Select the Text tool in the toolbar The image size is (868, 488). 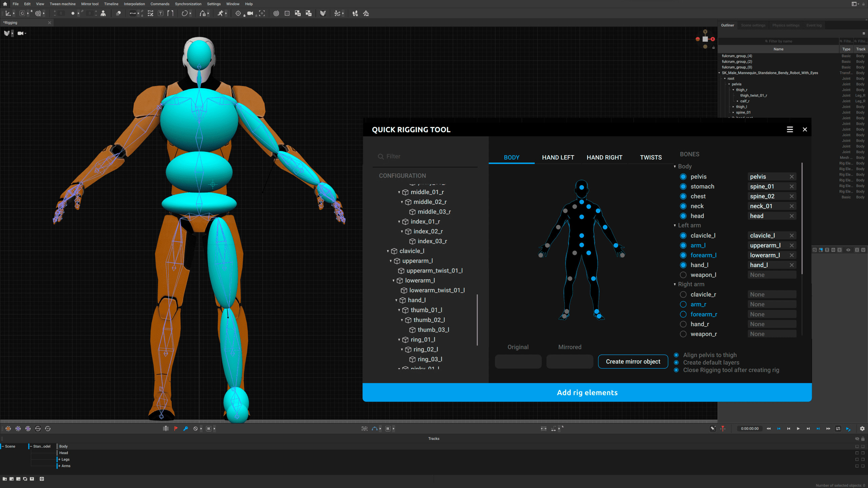[160, 14]
